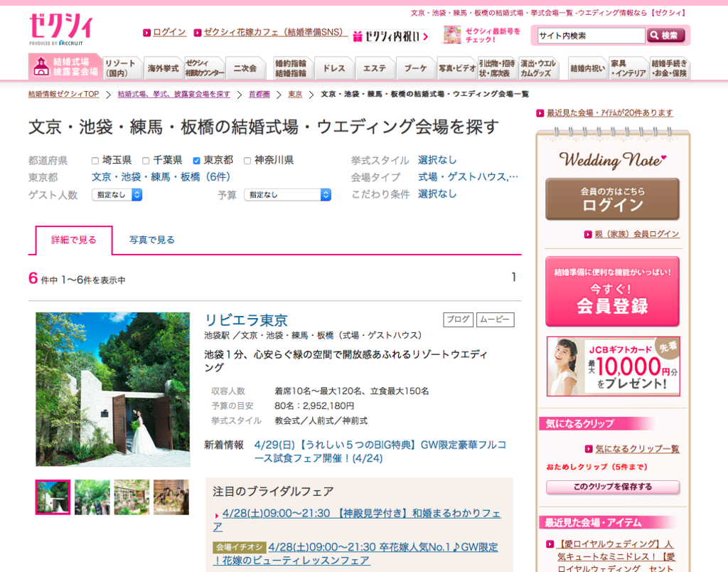Click 選択なし next to 挙式スタイル
728x572 pixels.
[x=437, y=160]
